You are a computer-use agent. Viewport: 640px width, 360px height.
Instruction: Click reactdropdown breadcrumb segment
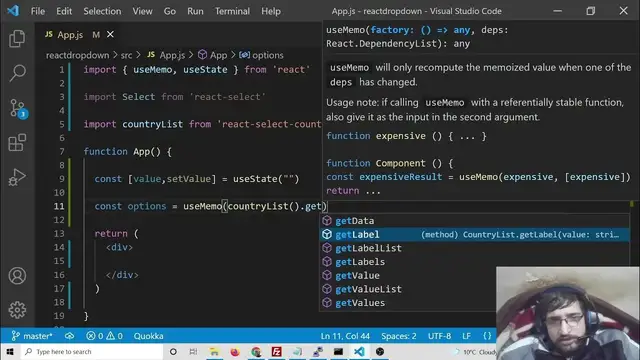click(78, 55)
